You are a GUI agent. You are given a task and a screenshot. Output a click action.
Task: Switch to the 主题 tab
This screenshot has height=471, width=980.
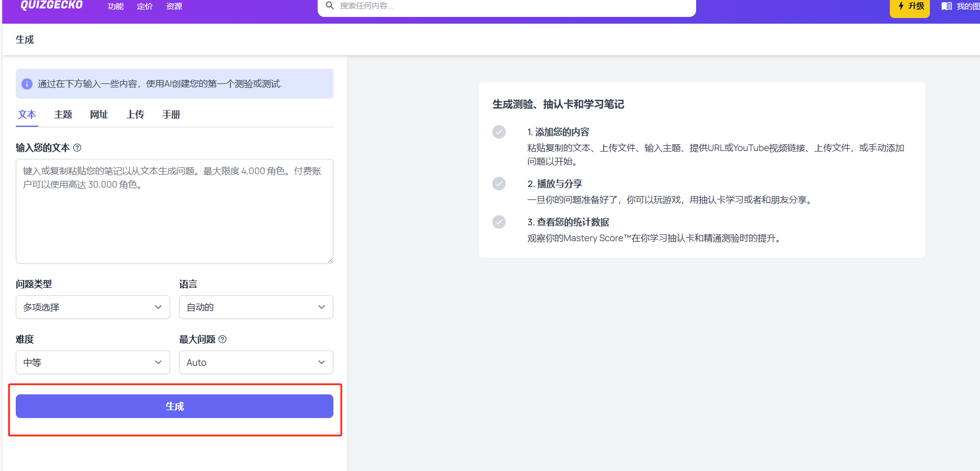(x=63, y=114)
